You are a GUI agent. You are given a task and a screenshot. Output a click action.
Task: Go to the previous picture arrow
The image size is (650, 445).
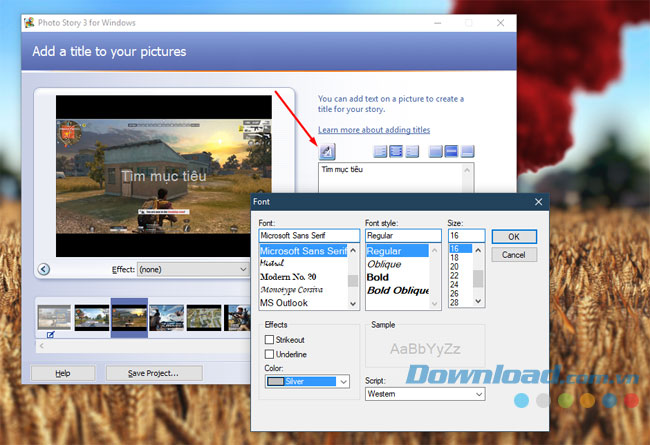point(44,269)
